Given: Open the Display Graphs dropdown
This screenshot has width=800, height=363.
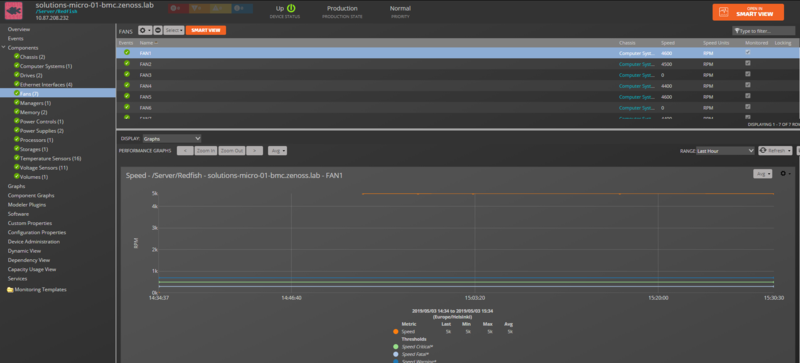Looking at the screenshot, I should [x=171, y=138].
